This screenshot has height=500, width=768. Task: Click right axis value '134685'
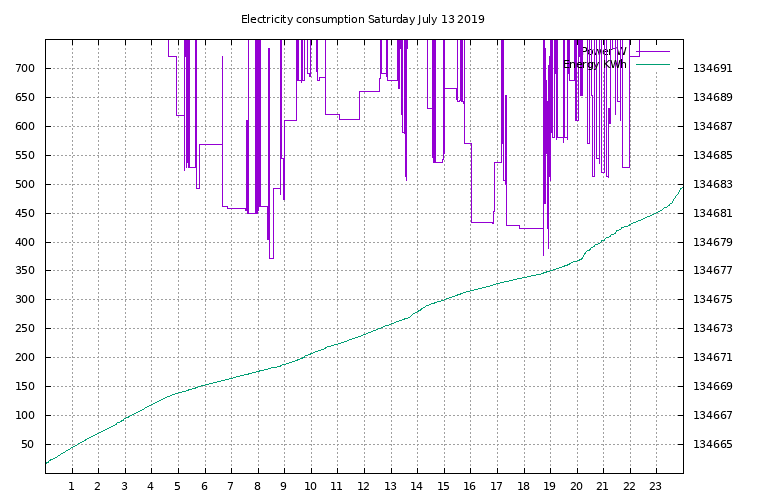click(x=713, y=155)
